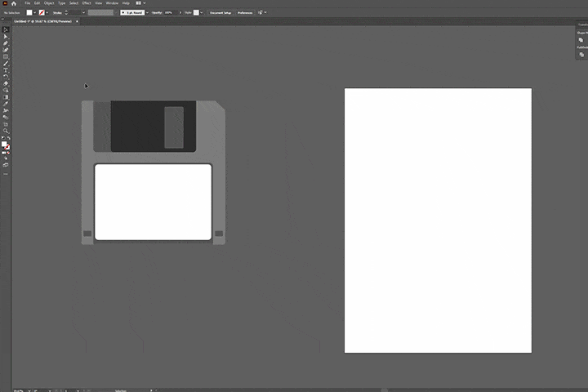Swap fill and stroke colors arrow
The image size is (588, 392).
click(9, 138)
